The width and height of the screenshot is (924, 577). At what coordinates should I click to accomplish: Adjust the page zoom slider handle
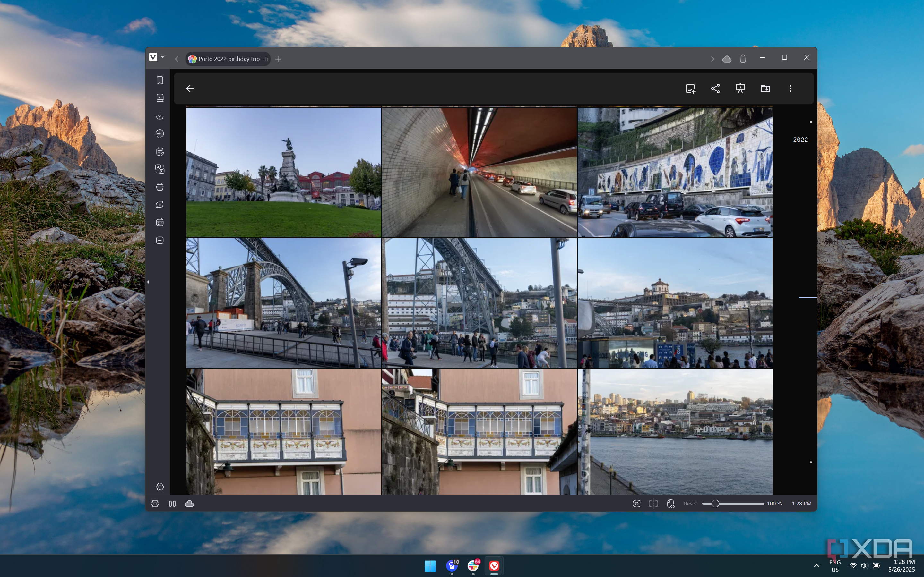(715, 504)
